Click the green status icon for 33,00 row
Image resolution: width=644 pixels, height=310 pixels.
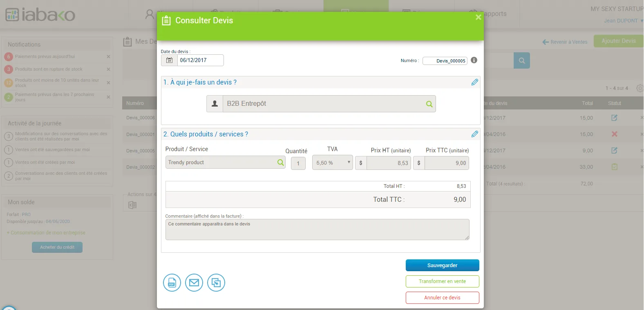pos(614,167)
